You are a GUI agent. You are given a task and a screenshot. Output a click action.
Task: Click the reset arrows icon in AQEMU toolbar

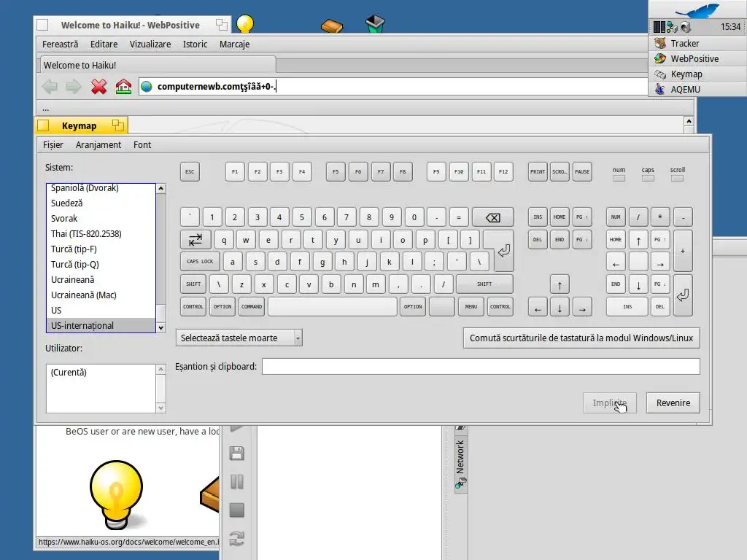click(237, 539)
